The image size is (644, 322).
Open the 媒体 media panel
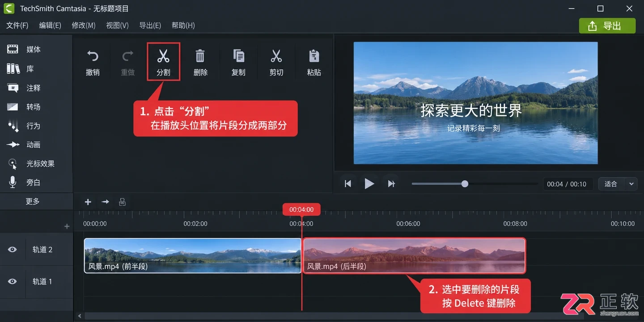25,49
